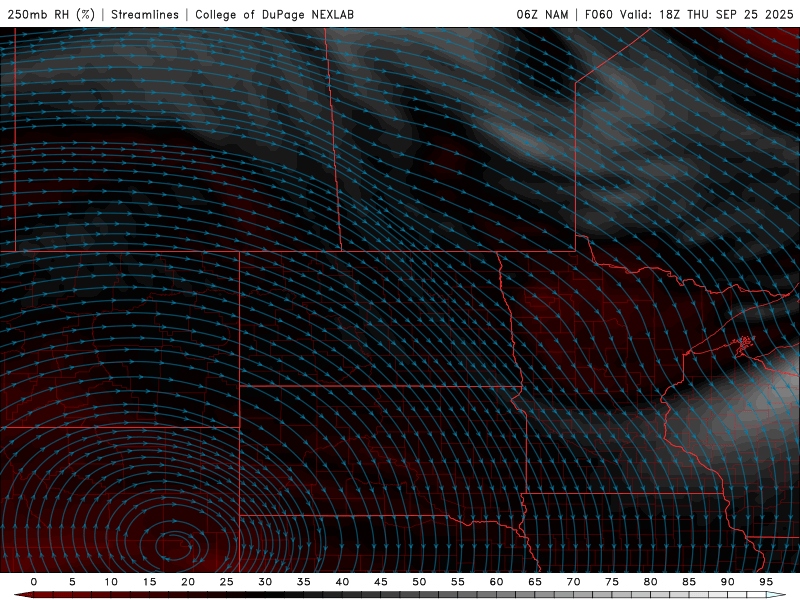Click 'College of DuPage NEXLAB' header text
This screenshot has width=800, height=600.
click(x=274, y=14)
